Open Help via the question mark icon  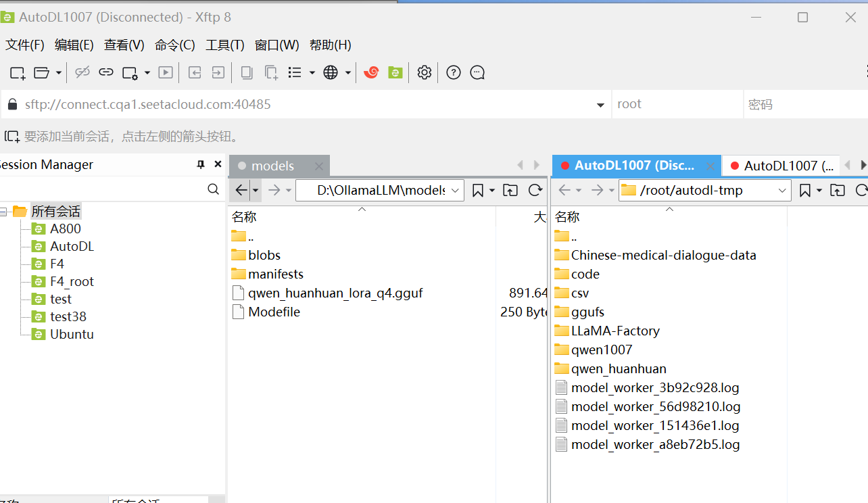coord(454,72)
